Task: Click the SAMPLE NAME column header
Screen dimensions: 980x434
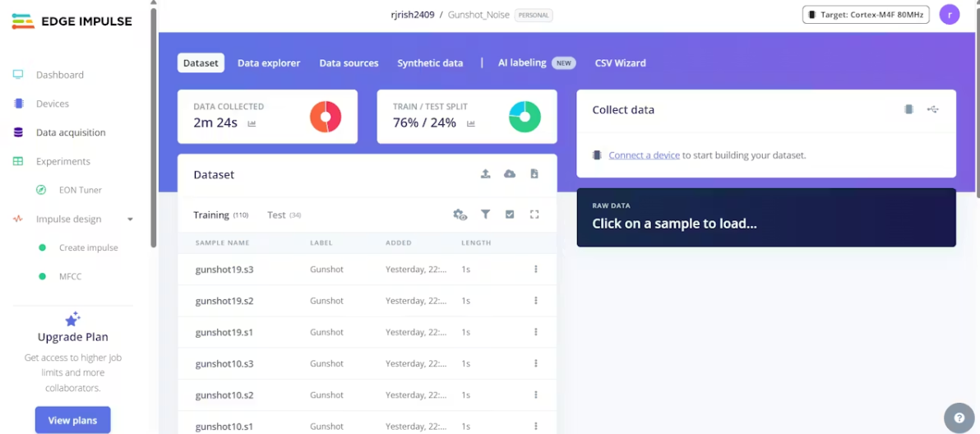Action: [x=223, y=242]
